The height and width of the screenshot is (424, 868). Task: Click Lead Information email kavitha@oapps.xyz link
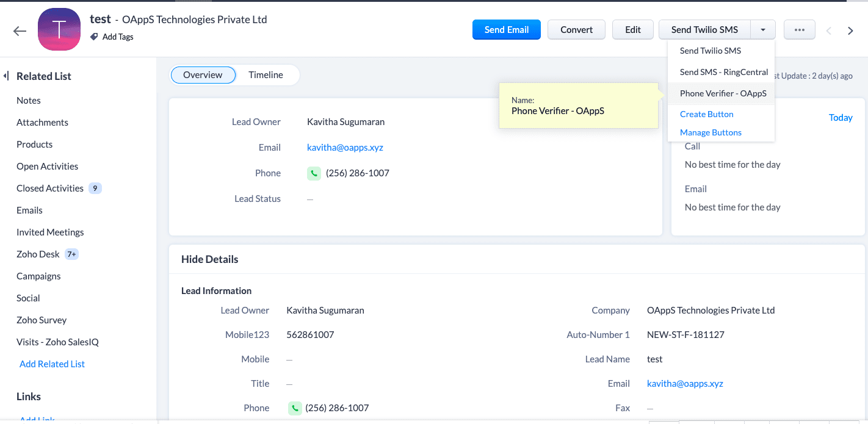pos(685,384)
